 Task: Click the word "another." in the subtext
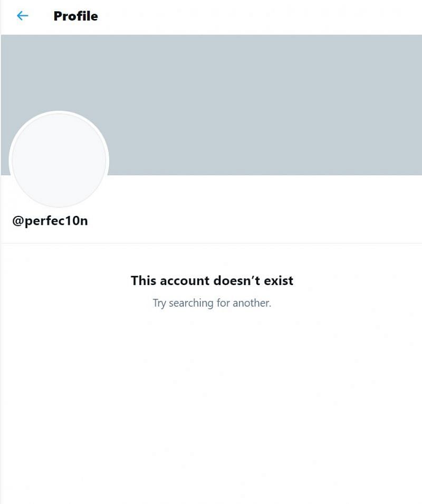pos(252,303)
